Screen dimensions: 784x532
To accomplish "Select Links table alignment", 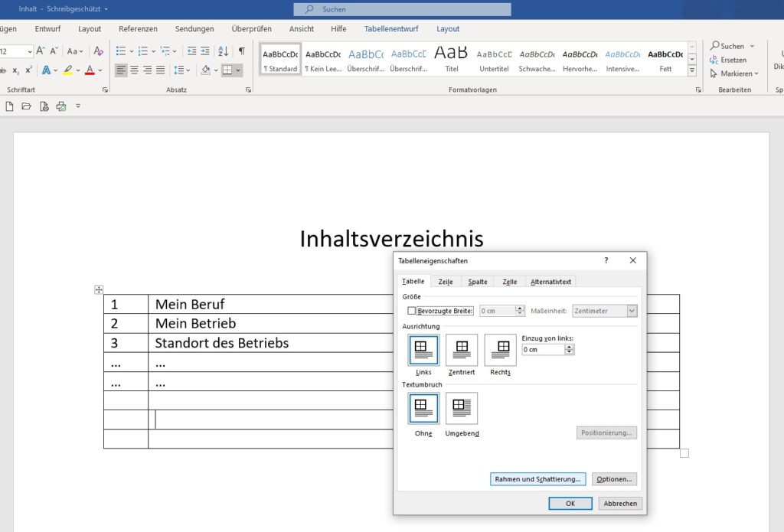I will (423, 350).
